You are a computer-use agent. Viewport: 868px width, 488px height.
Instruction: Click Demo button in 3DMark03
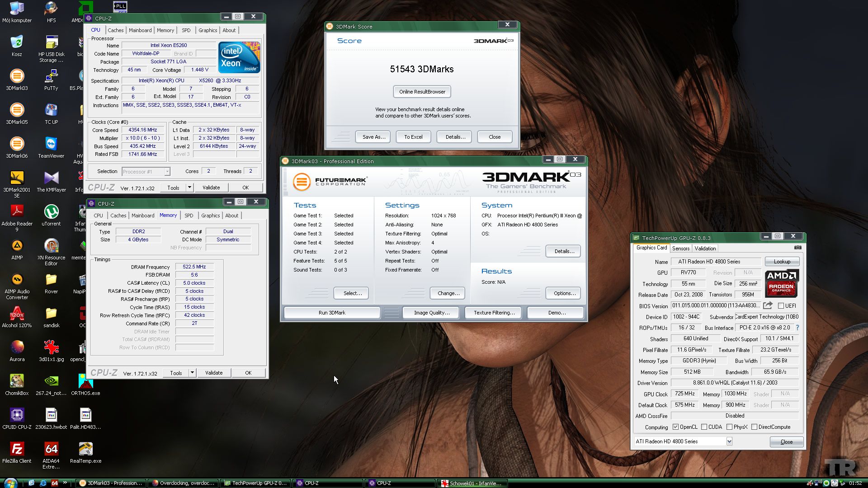pos(557,313)
